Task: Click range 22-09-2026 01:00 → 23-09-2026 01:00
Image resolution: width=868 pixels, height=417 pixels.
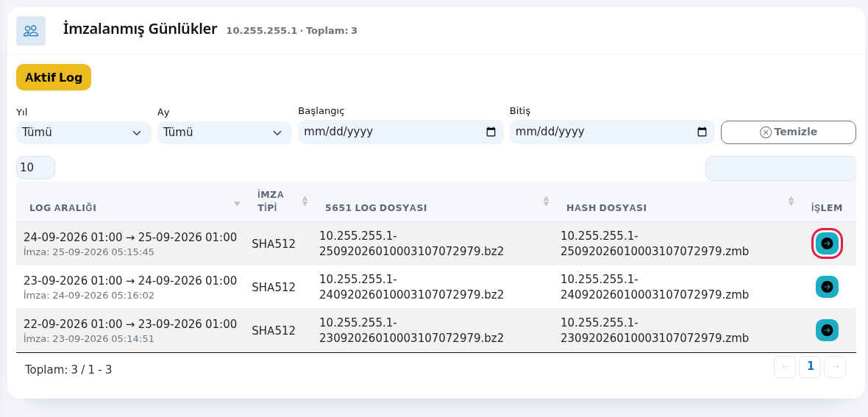Action: pos(130,324)
